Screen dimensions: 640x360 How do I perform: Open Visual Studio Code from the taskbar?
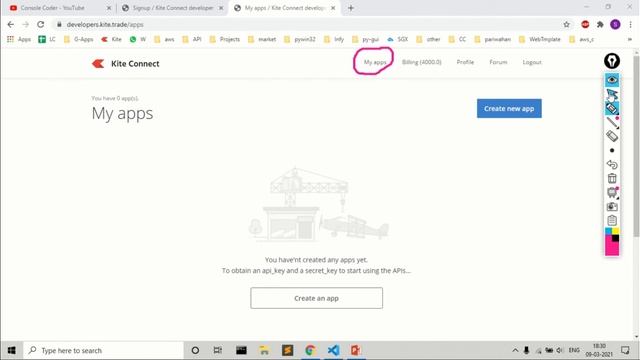tap(333, 350)
